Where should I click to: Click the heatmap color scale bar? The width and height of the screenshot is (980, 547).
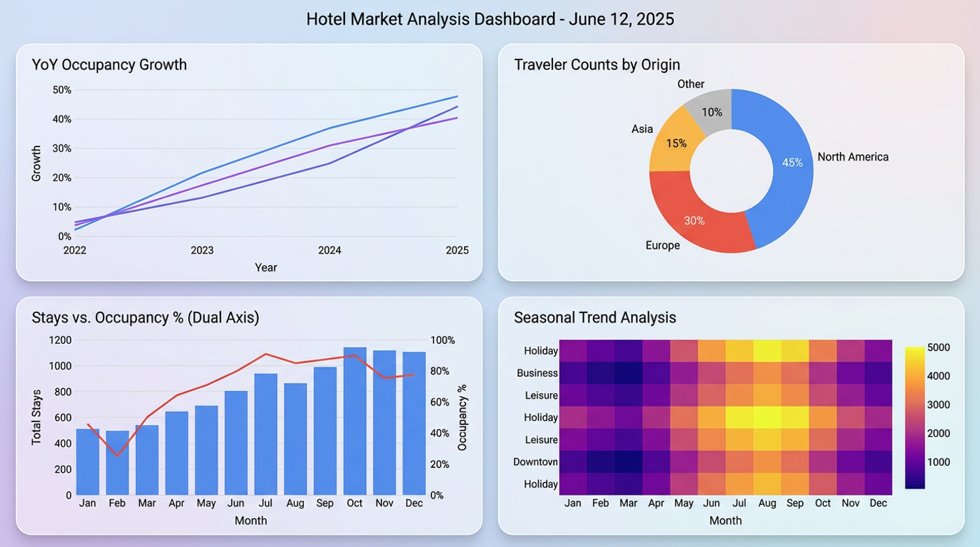915,417
